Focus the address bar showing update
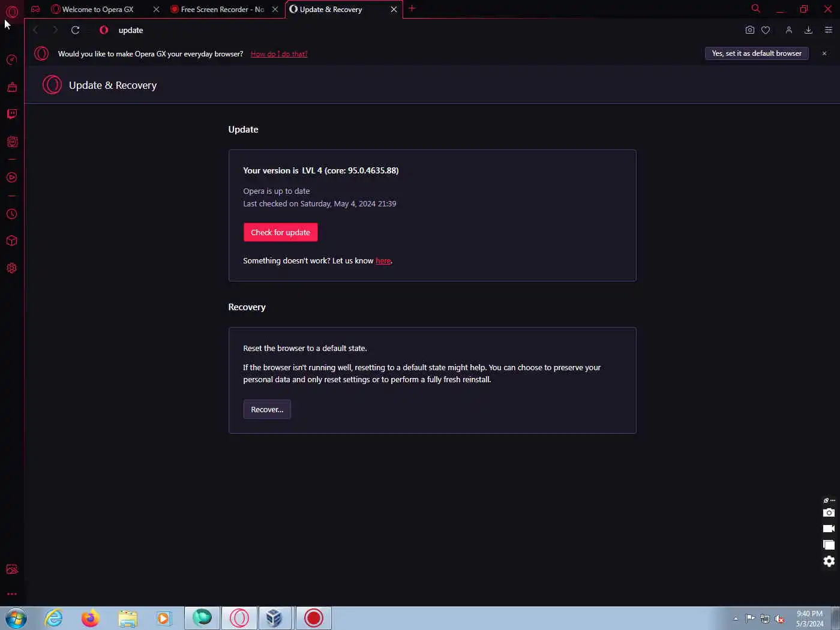 [x=420, y=30]
